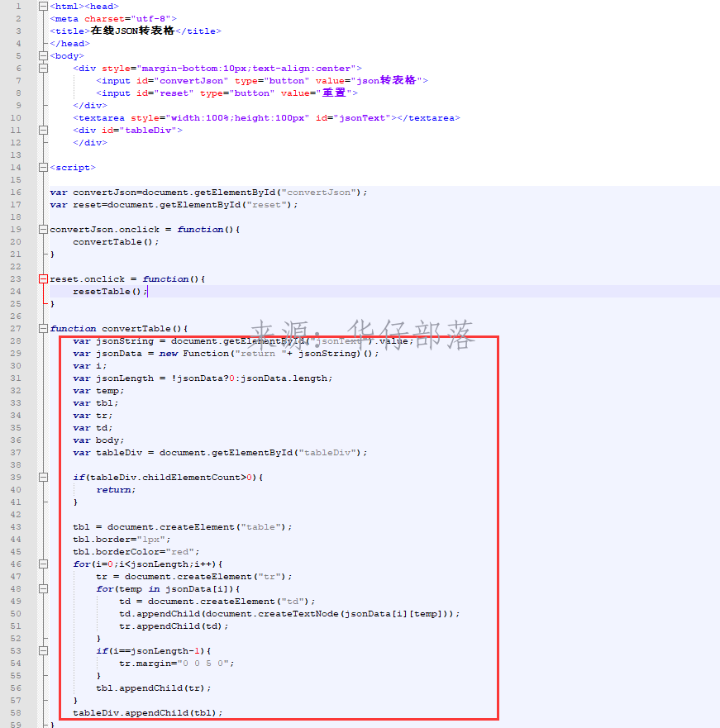
Task: Collapse the childElementCount if-block fold
Action: pos(43,478)
